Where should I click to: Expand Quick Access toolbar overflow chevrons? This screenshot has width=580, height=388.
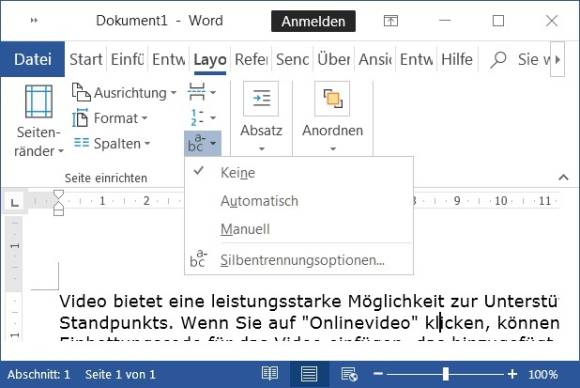click(34, 20)
